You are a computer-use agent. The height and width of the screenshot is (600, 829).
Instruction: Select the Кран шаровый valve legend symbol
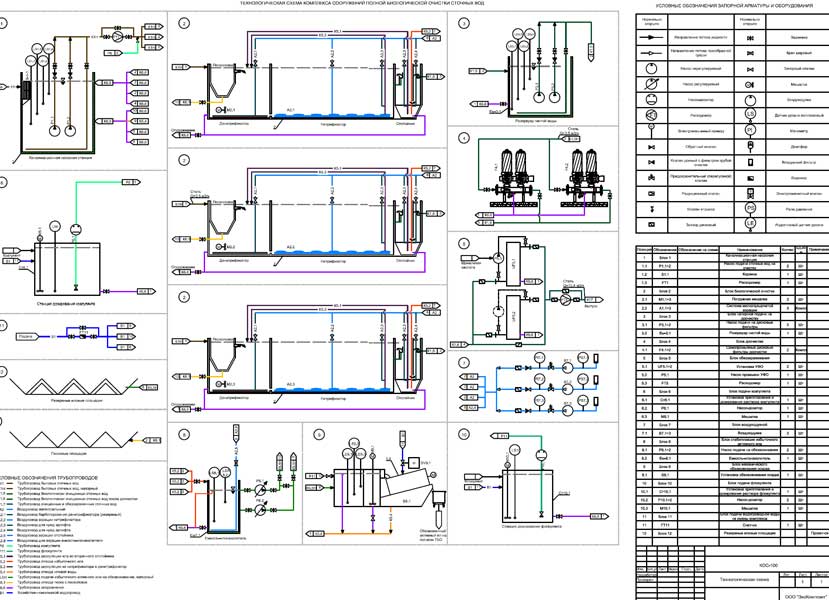749,51
